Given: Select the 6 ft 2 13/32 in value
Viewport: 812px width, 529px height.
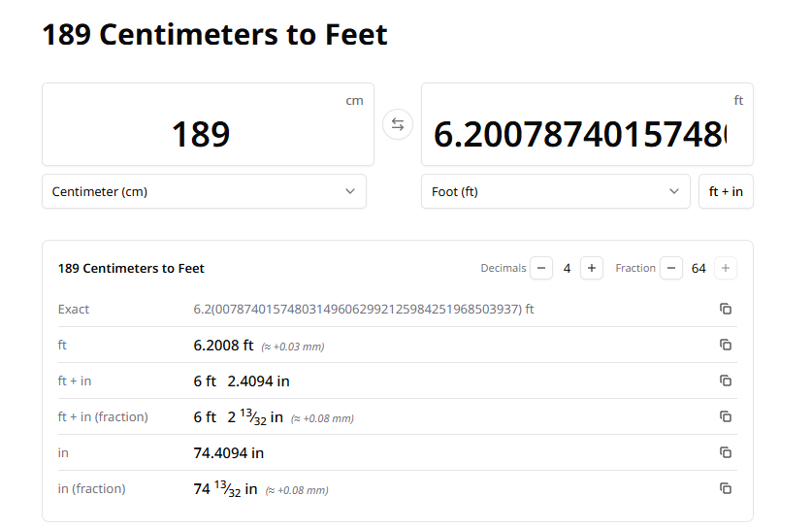Looking at the screenshot, I should tap(239, 416).
